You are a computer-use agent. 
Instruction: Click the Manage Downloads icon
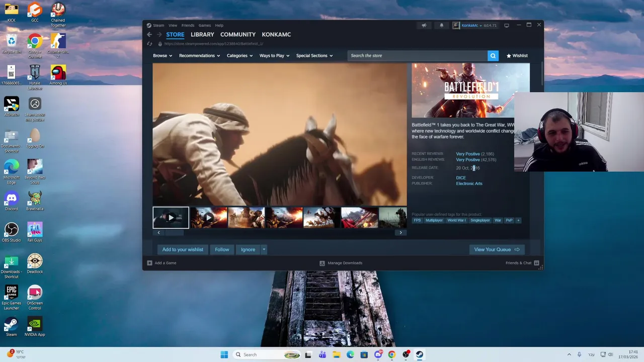tap(322, 263)
